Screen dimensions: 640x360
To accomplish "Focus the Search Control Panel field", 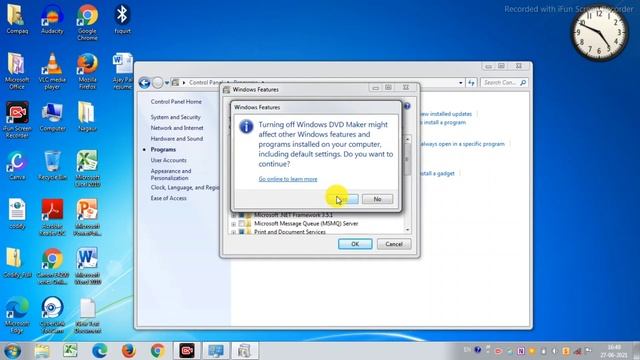I will (x=504, y=83).
